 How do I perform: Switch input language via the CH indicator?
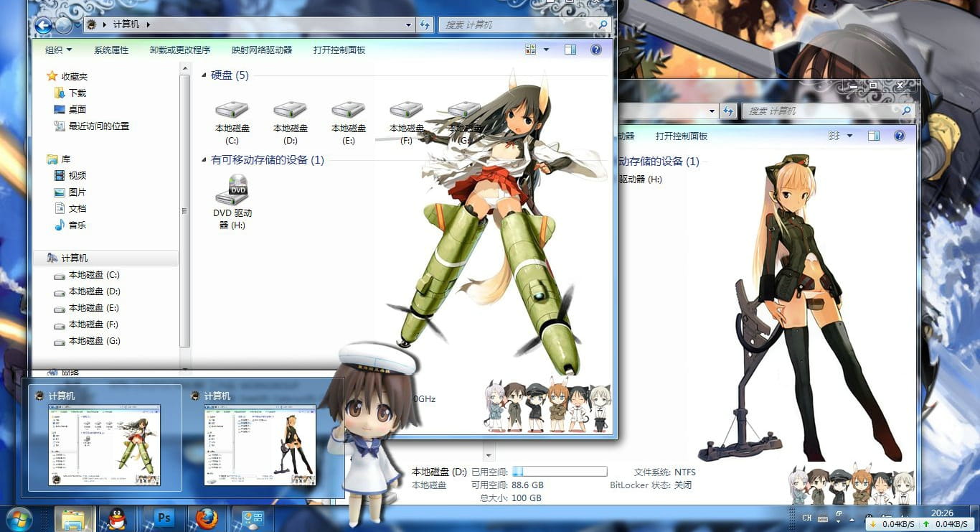point(806,516)
